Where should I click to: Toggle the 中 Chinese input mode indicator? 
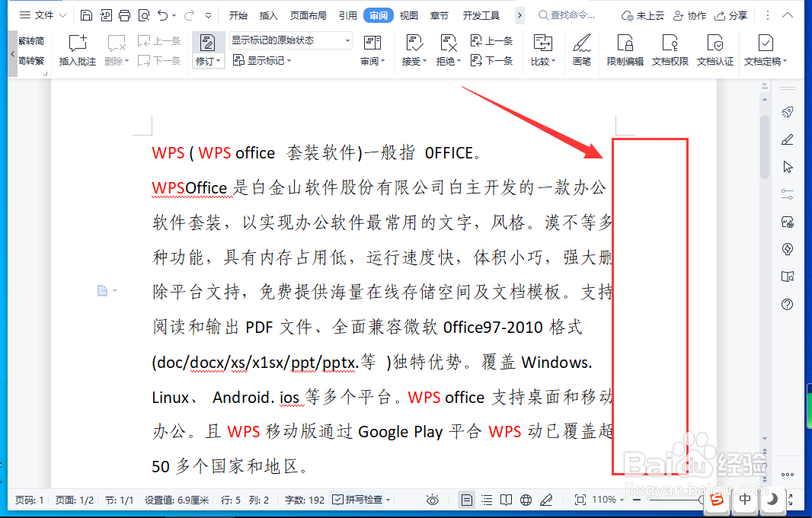pos(745,500)
